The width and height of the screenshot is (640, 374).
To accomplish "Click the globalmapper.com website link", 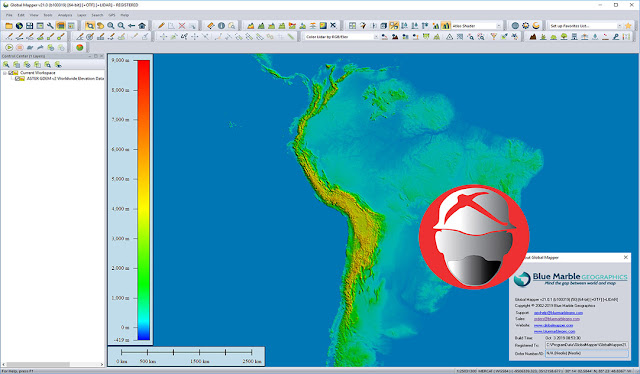I will 553,325.
